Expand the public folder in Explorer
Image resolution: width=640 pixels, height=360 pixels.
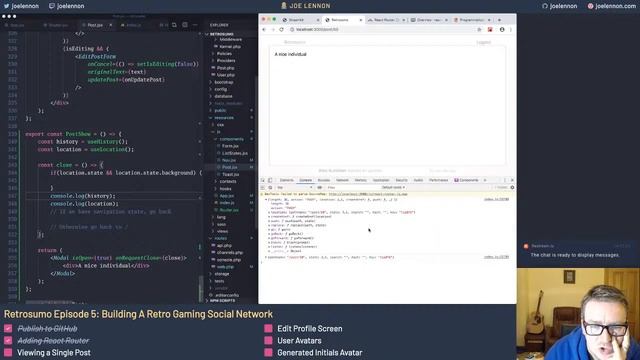tap(220, 110)
